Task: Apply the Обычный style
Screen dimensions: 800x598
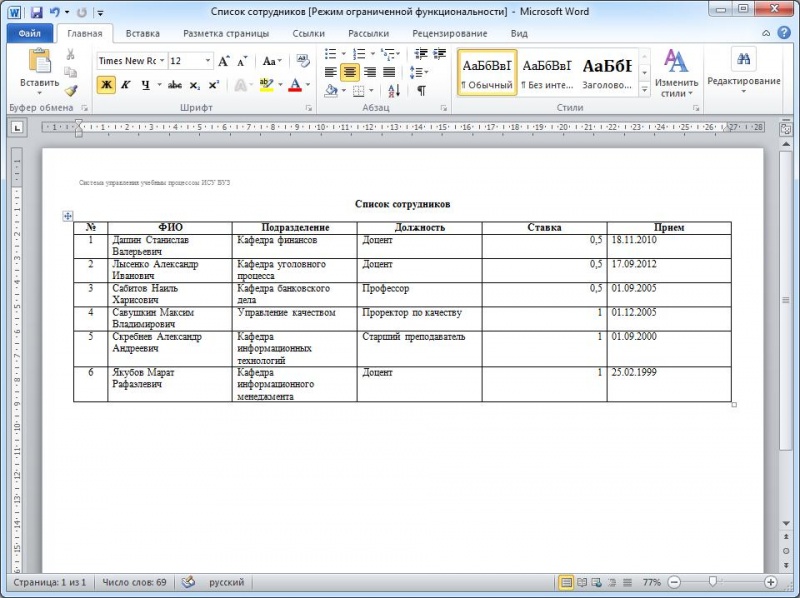Action: [487, 72]
